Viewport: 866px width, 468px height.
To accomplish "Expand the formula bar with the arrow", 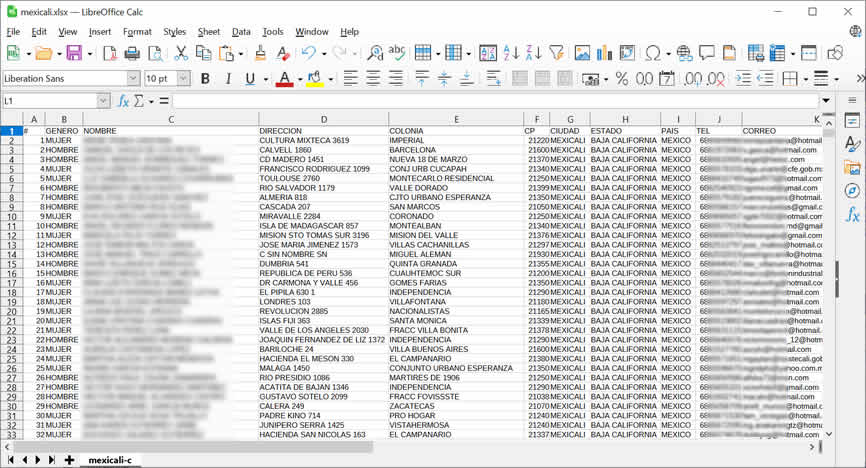I will pos(826,101).
